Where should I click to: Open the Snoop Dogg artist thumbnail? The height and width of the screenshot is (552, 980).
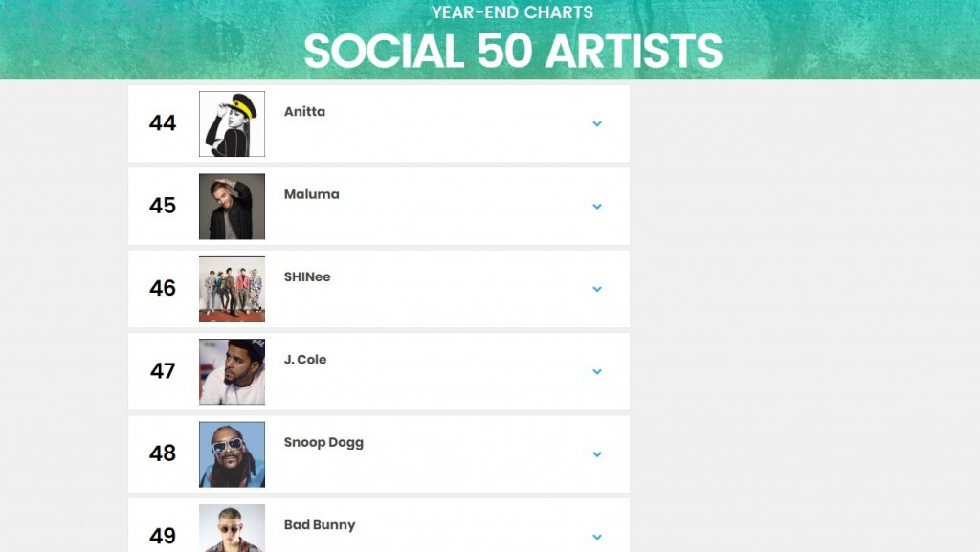tap(232, 454)
